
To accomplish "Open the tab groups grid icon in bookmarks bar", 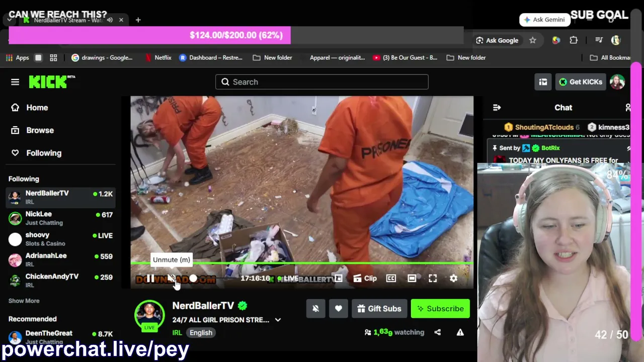I will coord(53,58).
